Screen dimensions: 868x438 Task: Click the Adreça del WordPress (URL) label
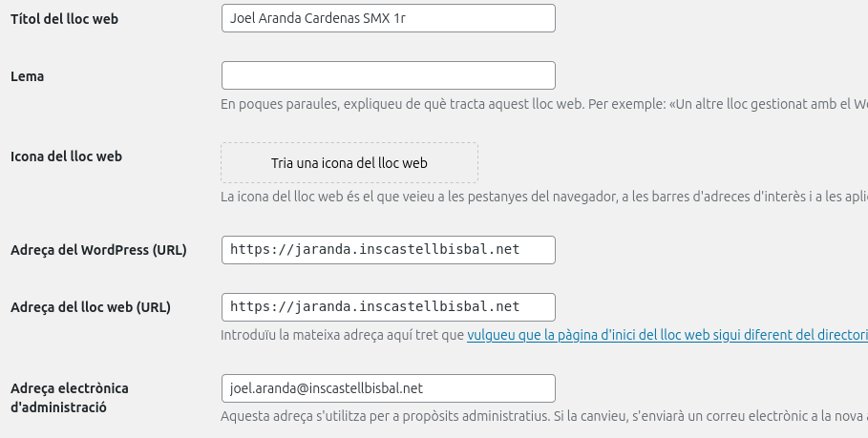coord(98,250)
